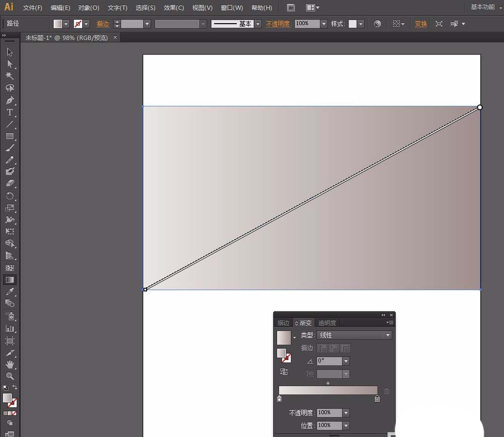Screen dimensions: 504x437
Task: Select the Shape Builder tool
Action: tap(10, 243)
